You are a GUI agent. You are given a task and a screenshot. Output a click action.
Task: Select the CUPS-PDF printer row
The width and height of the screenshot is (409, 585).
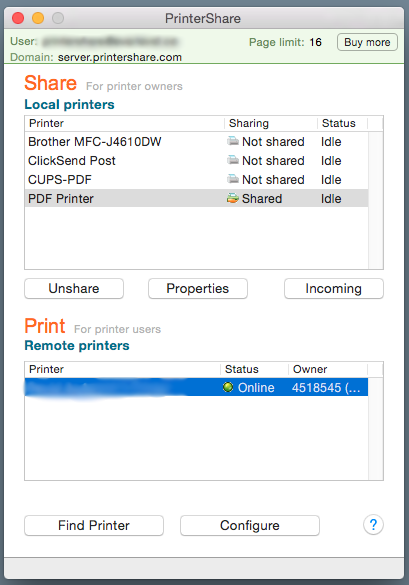coord(196,179)
